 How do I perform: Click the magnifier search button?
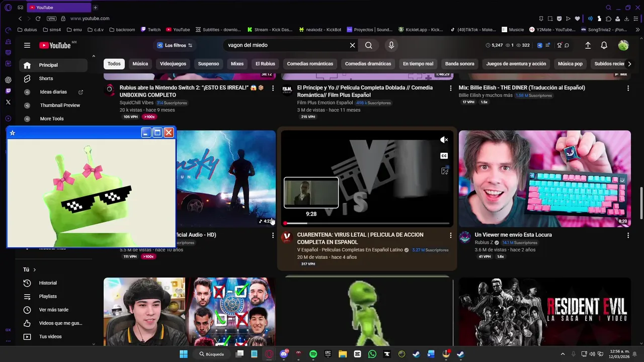(x=369, y=45)
